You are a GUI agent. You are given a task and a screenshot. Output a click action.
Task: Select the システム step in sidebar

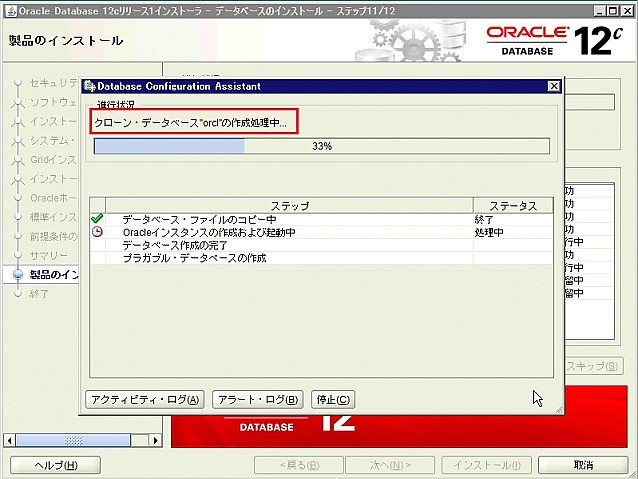[53, 141]
